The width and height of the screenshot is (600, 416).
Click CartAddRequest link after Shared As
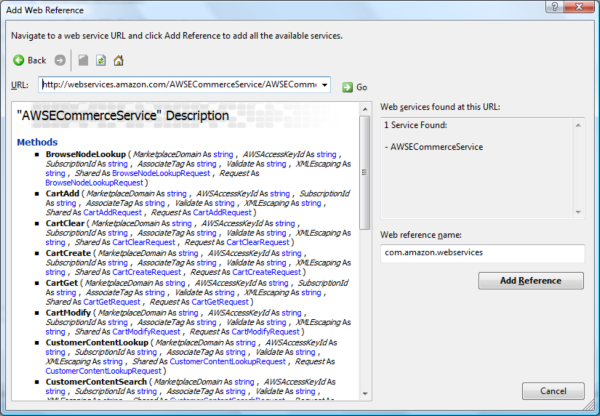(112, 212)
